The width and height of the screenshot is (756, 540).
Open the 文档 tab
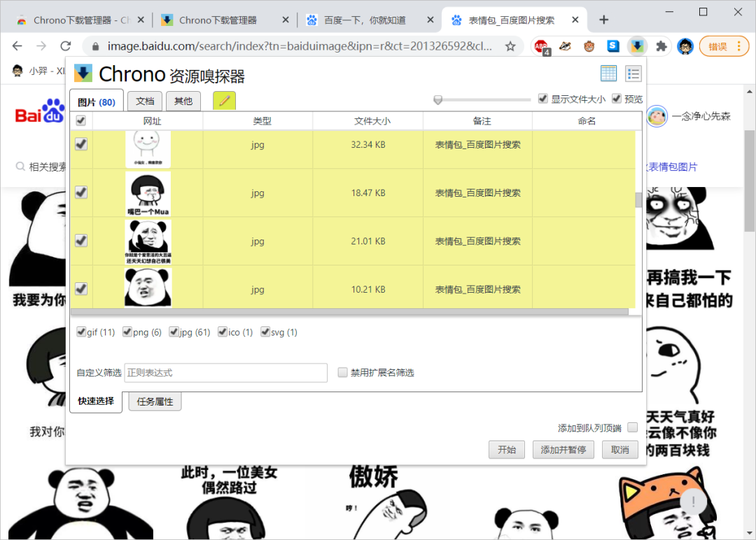pos(145,101)
